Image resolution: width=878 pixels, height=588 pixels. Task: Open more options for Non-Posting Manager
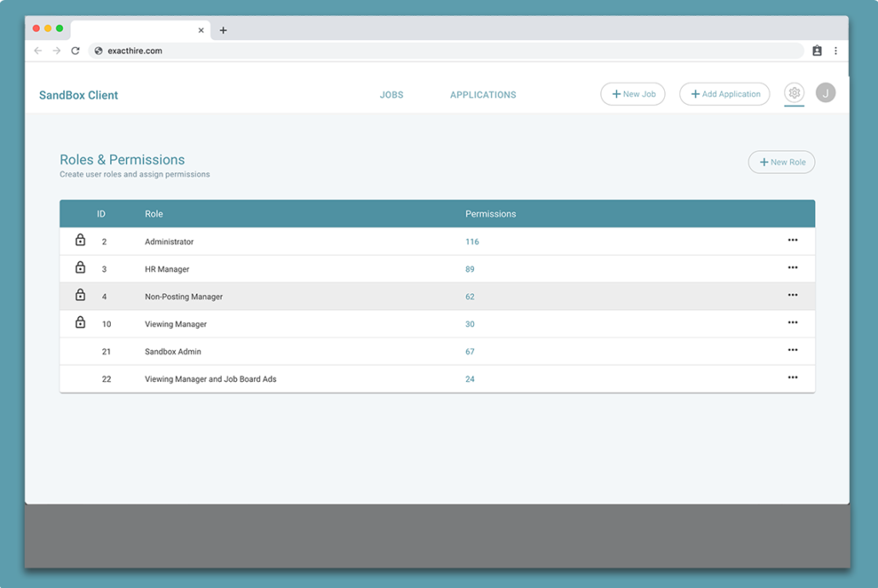pyautogui.click(x=793, y=296)
